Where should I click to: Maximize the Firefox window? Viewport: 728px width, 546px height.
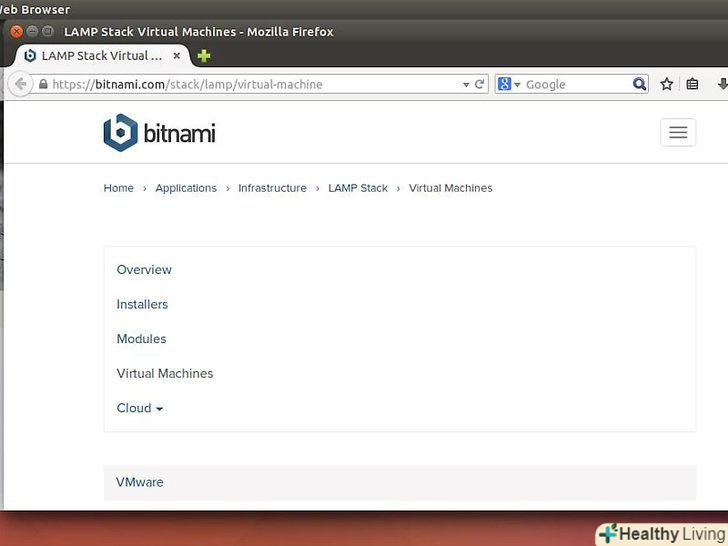click(48, 32)
